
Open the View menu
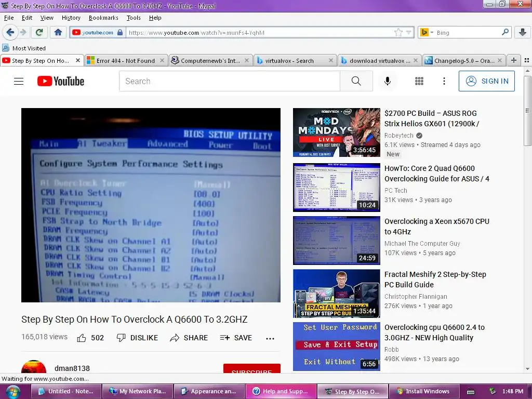pos(47,18)
